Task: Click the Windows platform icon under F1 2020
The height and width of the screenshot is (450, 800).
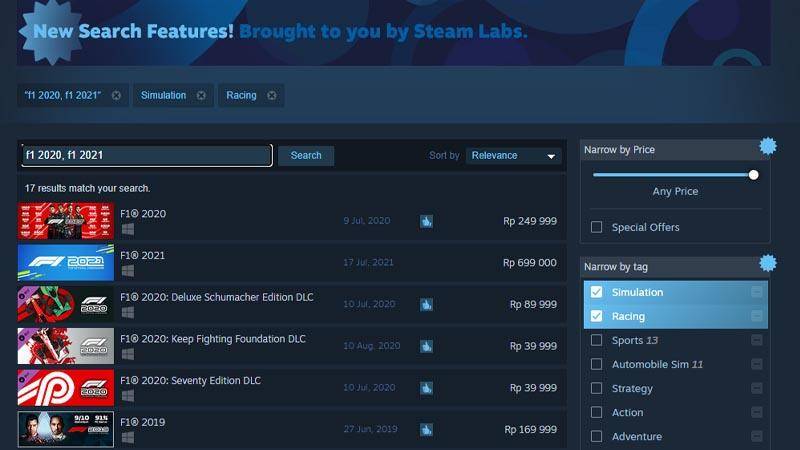Action: click(x=128, y=229)
